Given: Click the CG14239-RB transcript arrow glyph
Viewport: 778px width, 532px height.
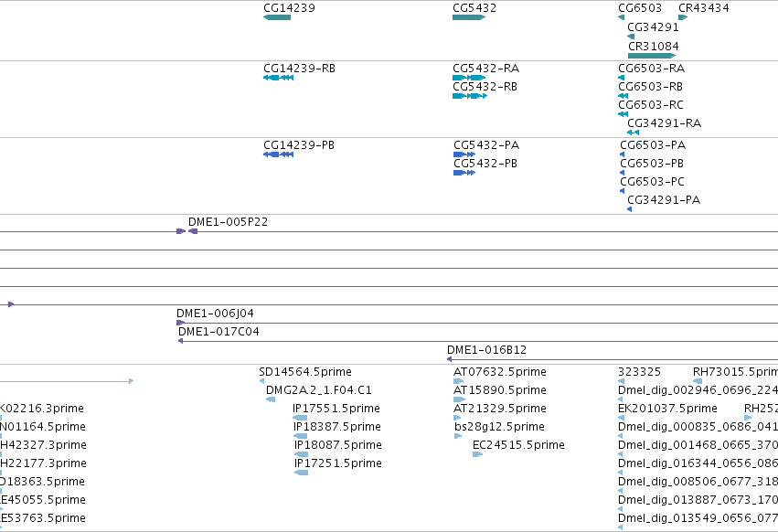Looking at the screenshot, I should [278, 78].
